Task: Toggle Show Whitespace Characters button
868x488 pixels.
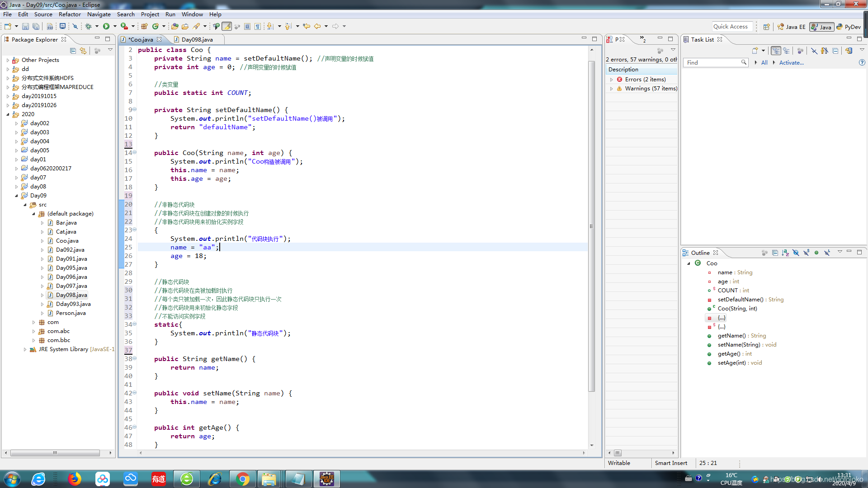Action: point(258,26)
